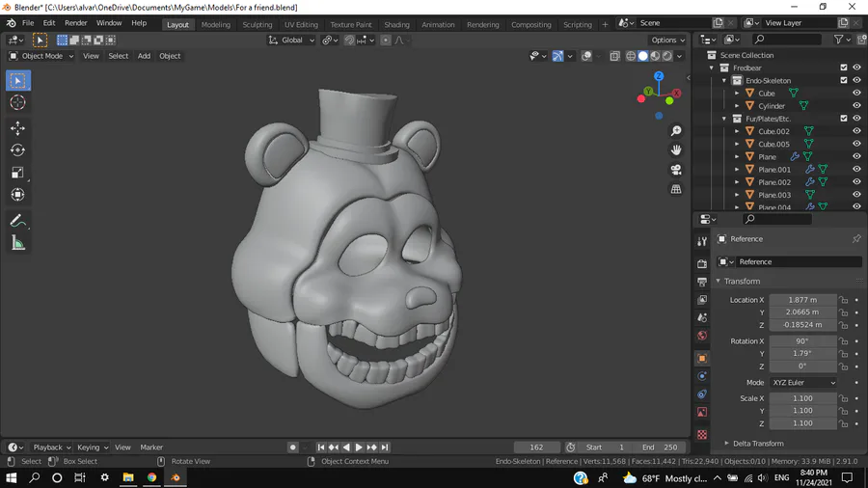Image resolution: width=868 pixels, height=488 pixels.
Task: Open the Keying dropdown in timeline
Action: [x=93, y=447]
